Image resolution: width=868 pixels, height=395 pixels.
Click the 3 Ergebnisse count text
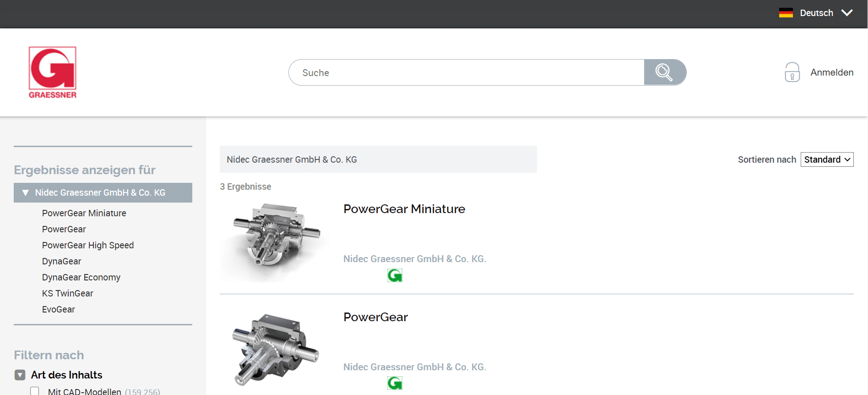[x=245, y=187]
